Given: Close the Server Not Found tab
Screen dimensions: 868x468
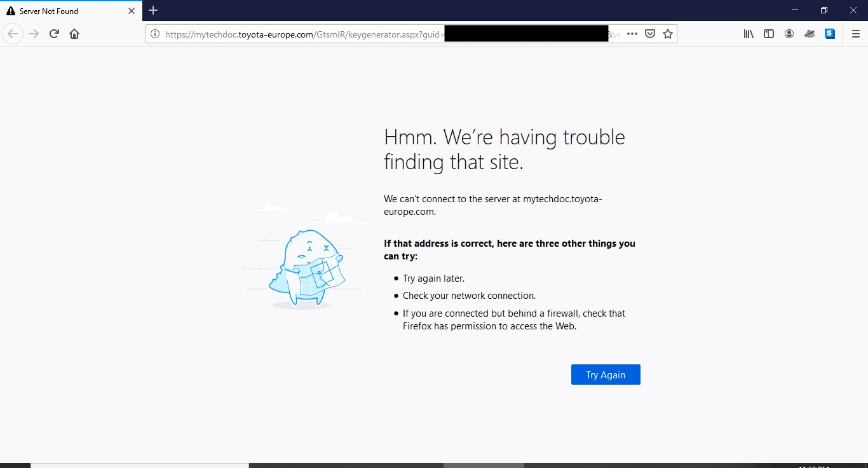Looking at the screenshot, I should [x=132, y=11].
